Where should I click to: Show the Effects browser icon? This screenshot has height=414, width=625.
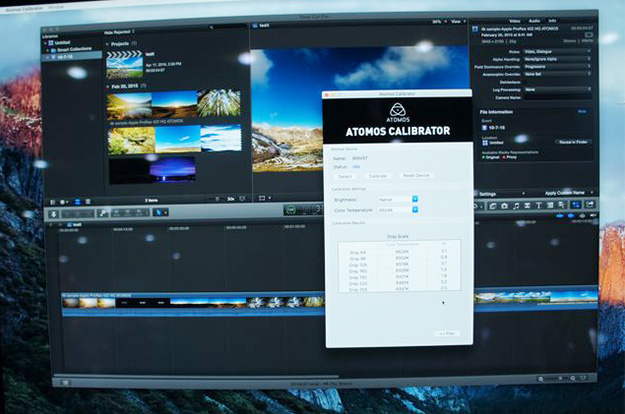click(x=493, y=206)
